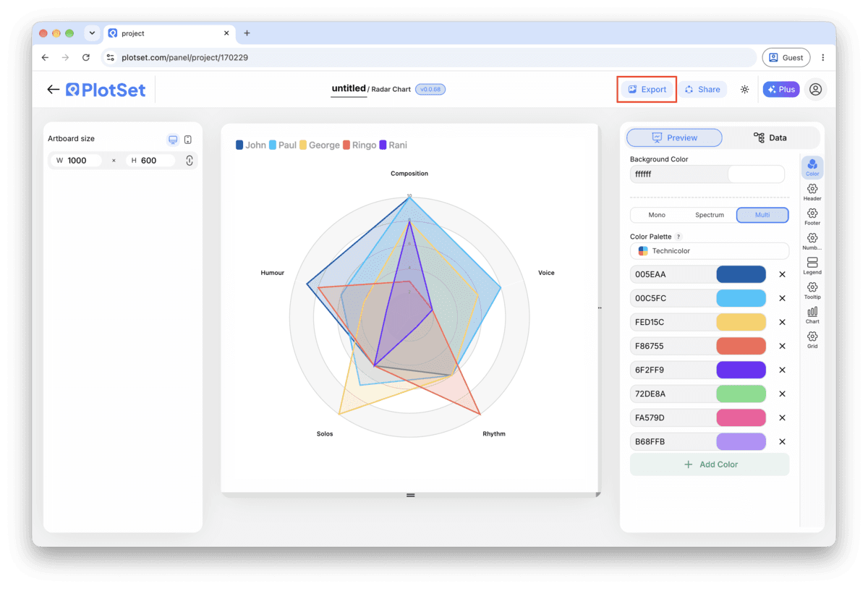Viewport: 868px width, 589px height.
Task: Open the Technicolor color palette dropdown
Action: pos(710,251)
